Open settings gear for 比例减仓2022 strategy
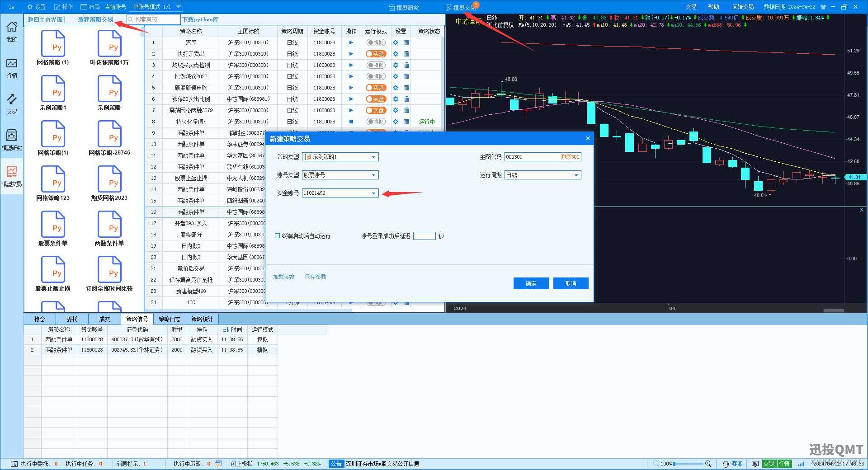The width and height of the screenshot is (868, 470). 396,76
